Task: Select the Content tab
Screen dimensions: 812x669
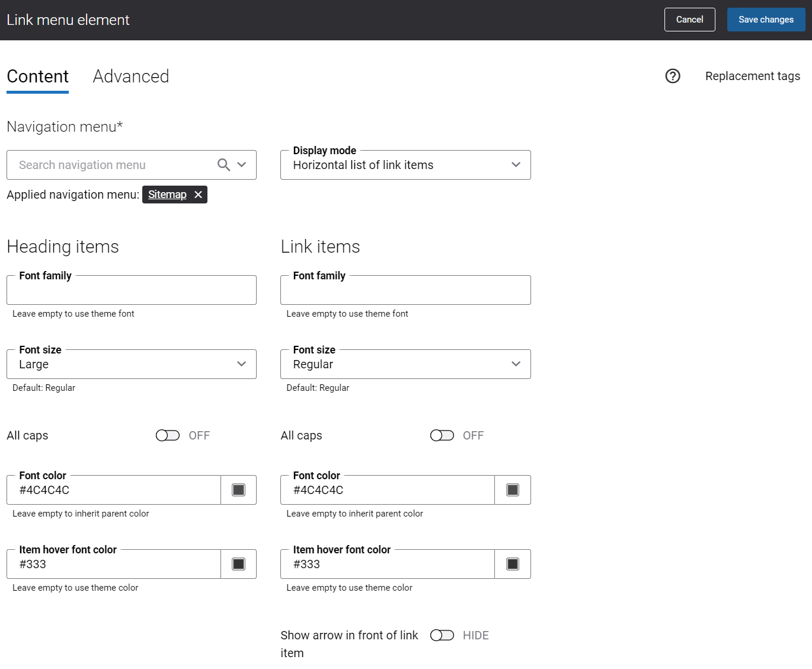Action: tap(37, 77)
